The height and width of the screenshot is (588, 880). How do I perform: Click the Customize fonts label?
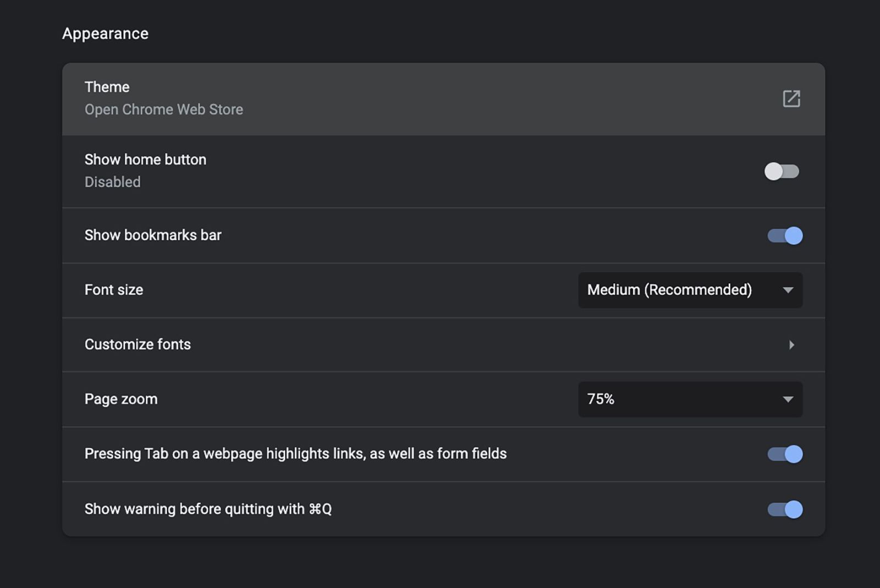[137, 344]
